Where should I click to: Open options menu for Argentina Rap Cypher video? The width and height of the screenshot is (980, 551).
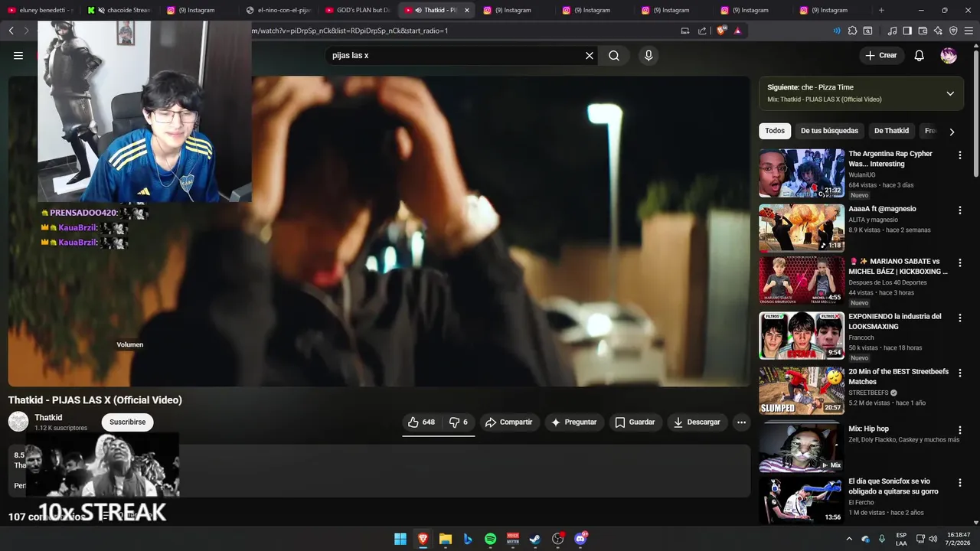[x=960, y=155]
